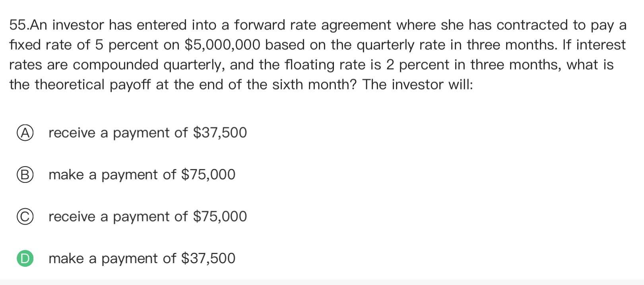This screenshot has height=285, width=644.
Task: Select answer option A radio button
Action: click(25, 133)
